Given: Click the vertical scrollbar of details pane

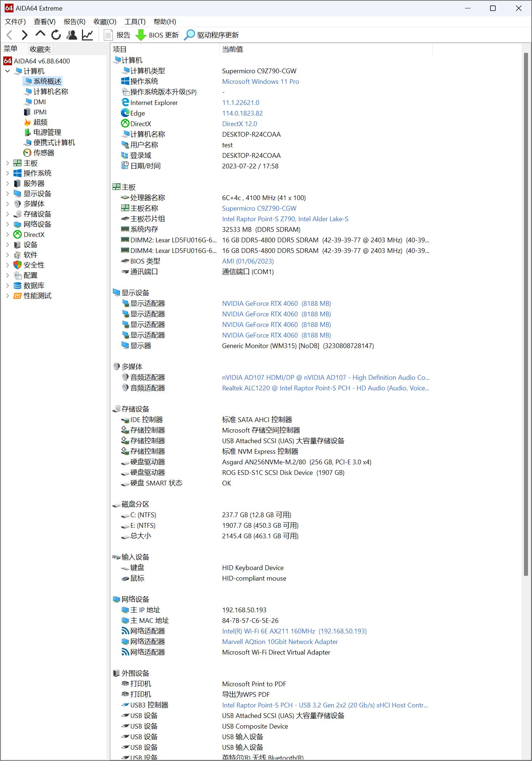Looking at the screenshot, I should tap(526, 313).
